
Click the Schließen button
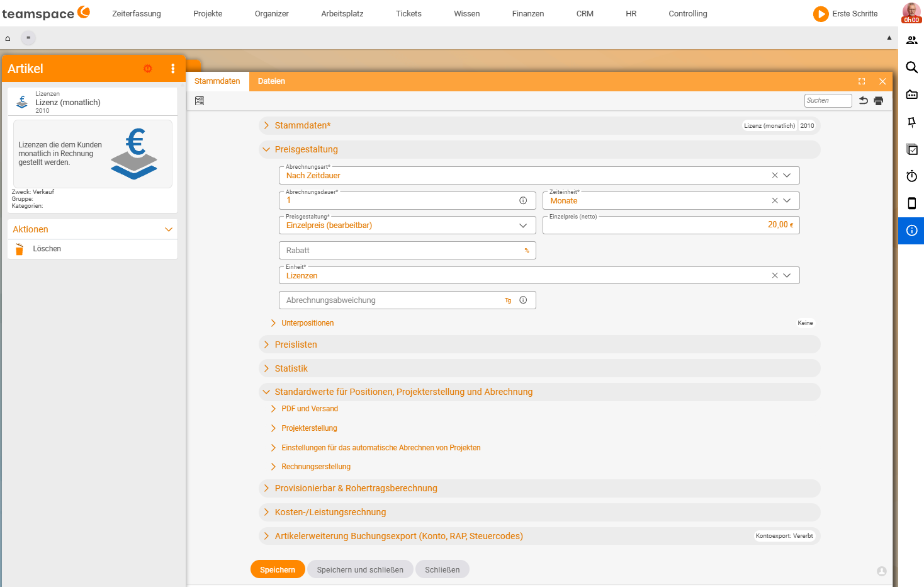tap(442, 569)
